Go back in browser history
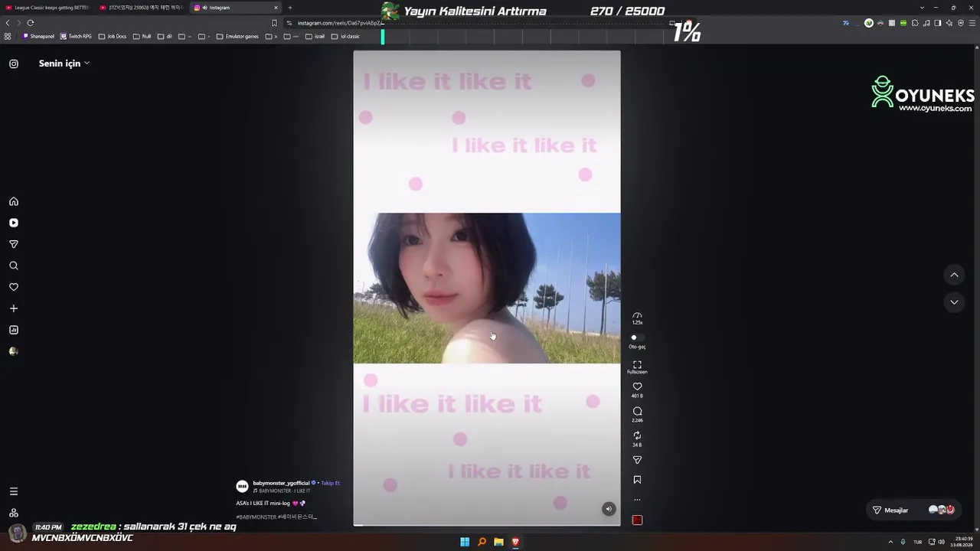The height and width of the screenshot is (551, 980). (8, 23)
